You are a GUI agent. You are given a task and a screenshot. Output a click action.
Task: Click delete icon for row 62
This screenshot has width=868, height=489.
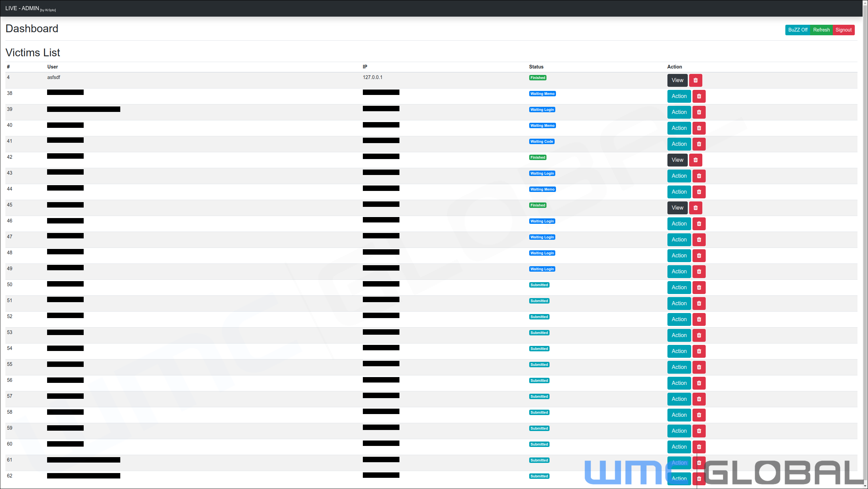pos(699,478)
